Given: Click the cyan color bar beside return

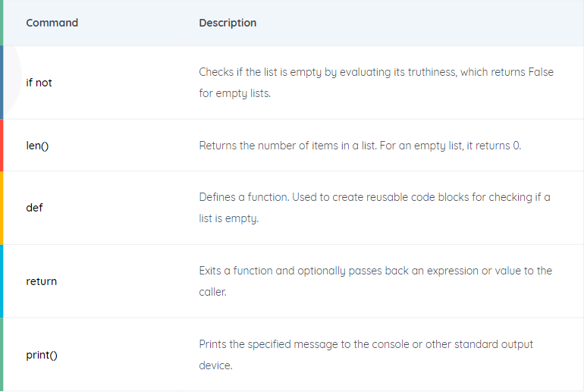Looking at the screenshot, I should [2, 281].
